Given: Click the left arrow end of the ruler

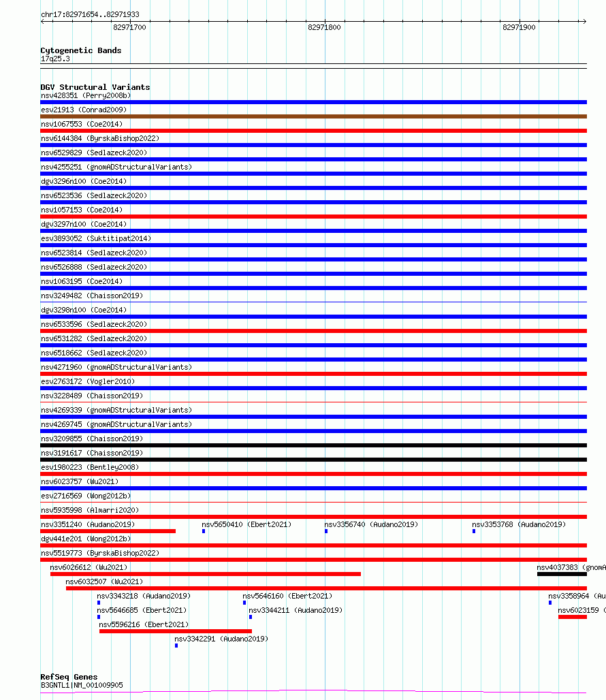Looking at the screenshot, I should (x=42, y=21).
